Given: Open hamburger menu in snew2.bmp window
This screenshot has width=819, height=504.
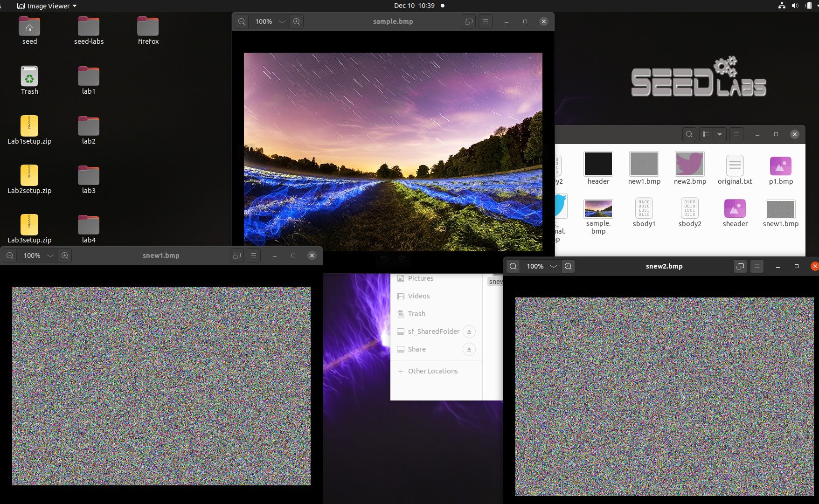Looking at the screenshot, I should tap(757, 266).
